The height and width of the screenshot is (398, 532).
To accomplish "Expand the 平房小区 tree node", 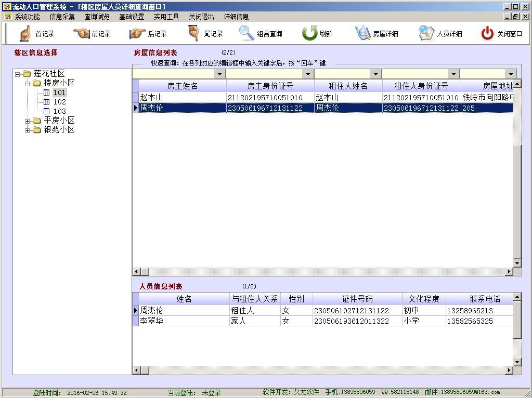I will pos(28,121).
